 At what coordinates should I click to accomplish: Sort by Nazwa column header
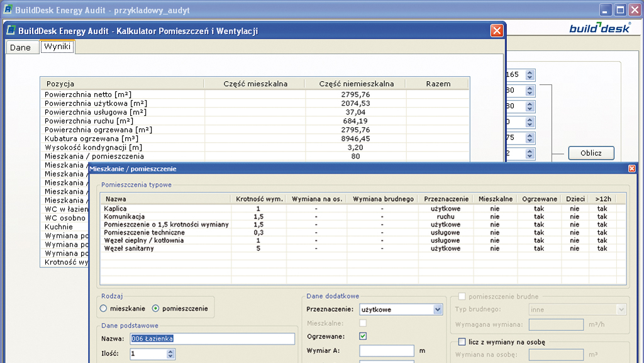pos(165,199)
